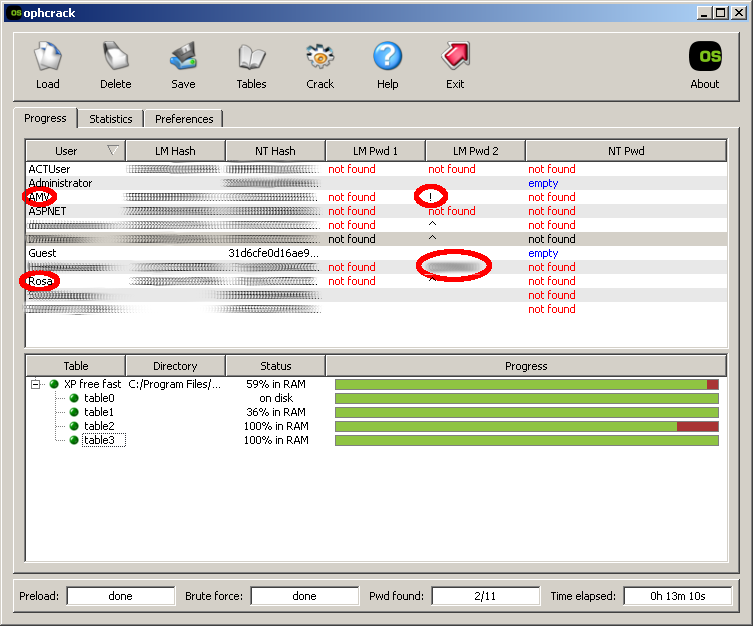Viewport: 753px width, 626px height.
Task: Switch to the Progress tab
Action: 45,118
